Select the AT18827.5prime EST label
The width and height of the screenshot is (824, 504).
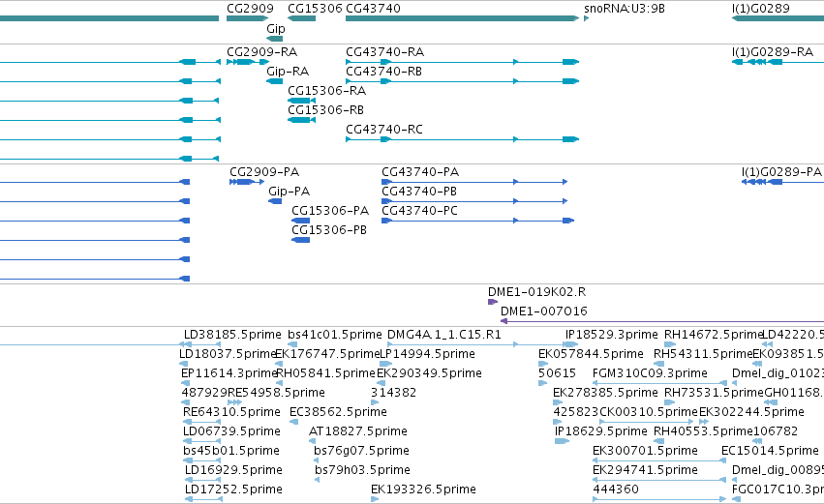[358, 432]
